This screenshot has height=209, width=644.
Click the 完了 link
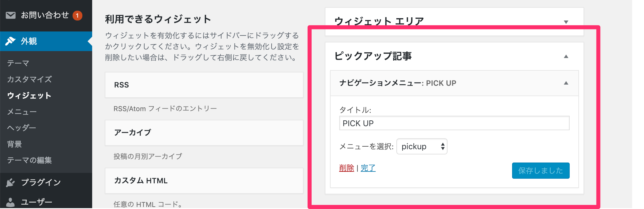coord(368,168)
